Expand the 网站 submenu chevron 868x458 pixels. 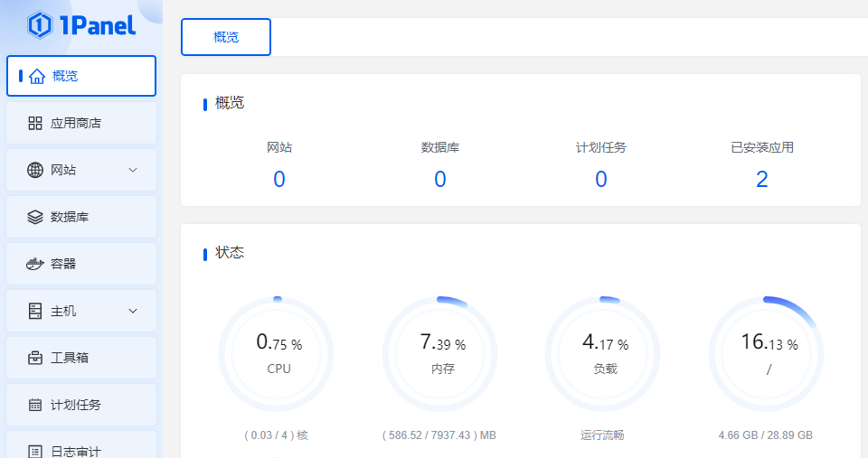tap(133, 170)
